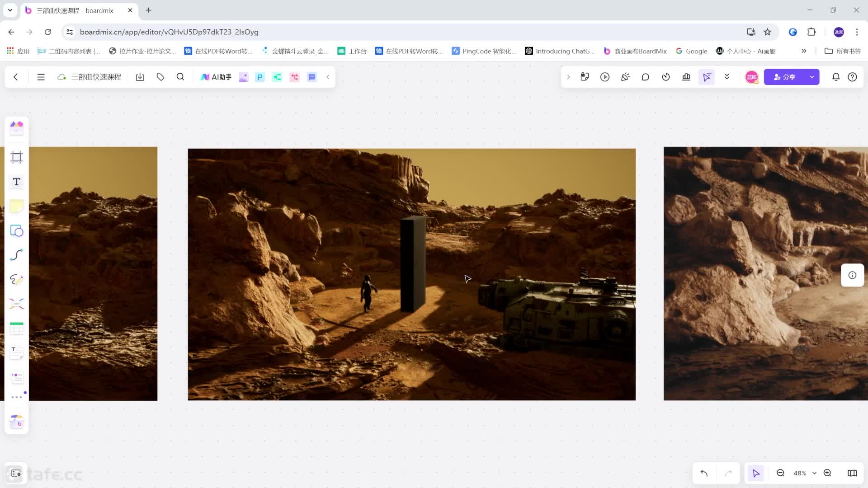This screenshot has height=488, width=868.
Task: Click the export download icon
Action: (x=140, y=77)
